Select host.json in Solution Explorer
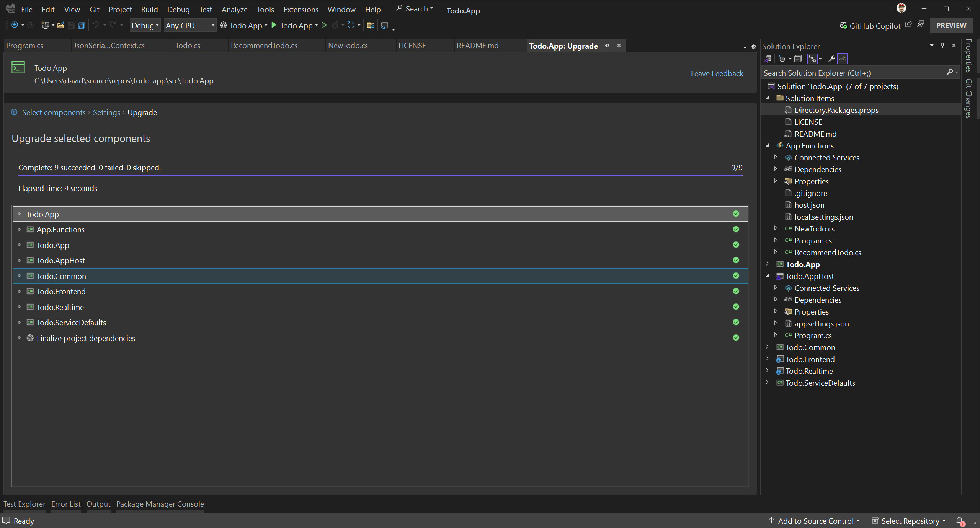 click(x=809, y=205)
